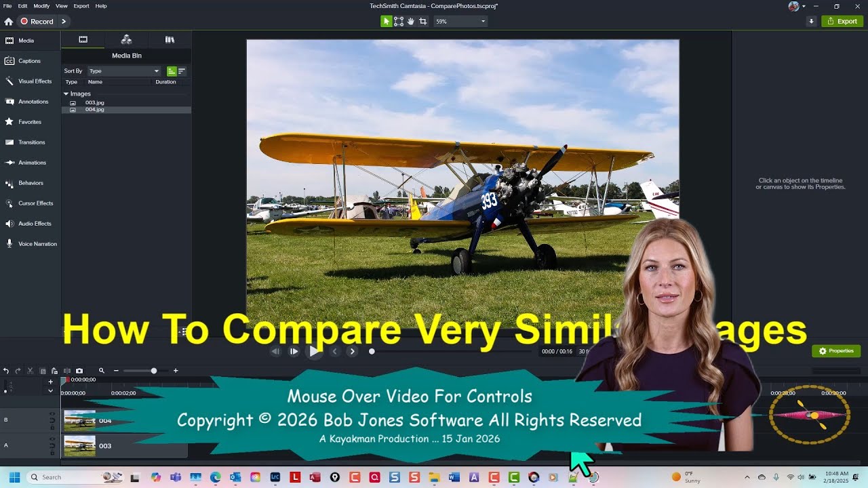This screenshot has width=868, height=488.
Task: Expand the track options chevron
Action: 50,391
